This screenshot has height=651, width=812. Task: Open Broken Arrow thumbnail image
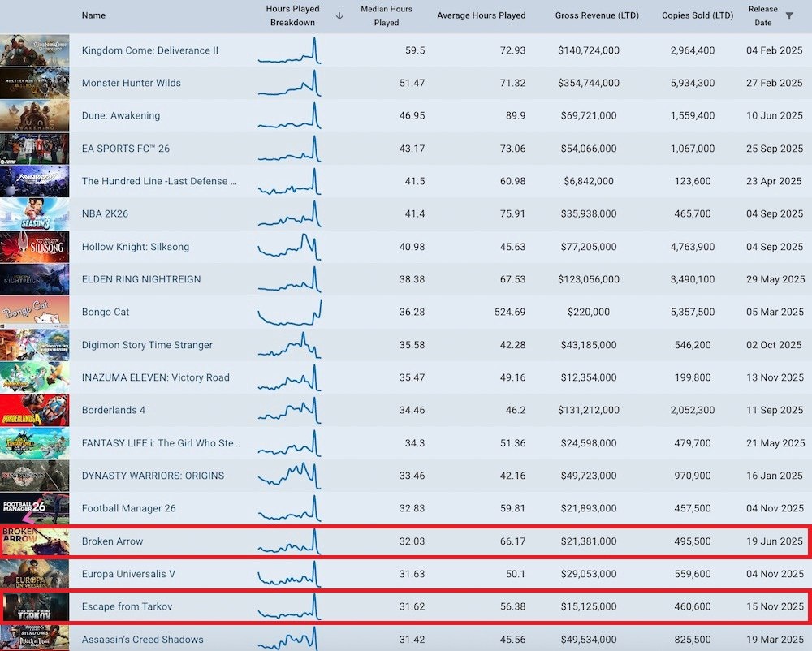36,541
